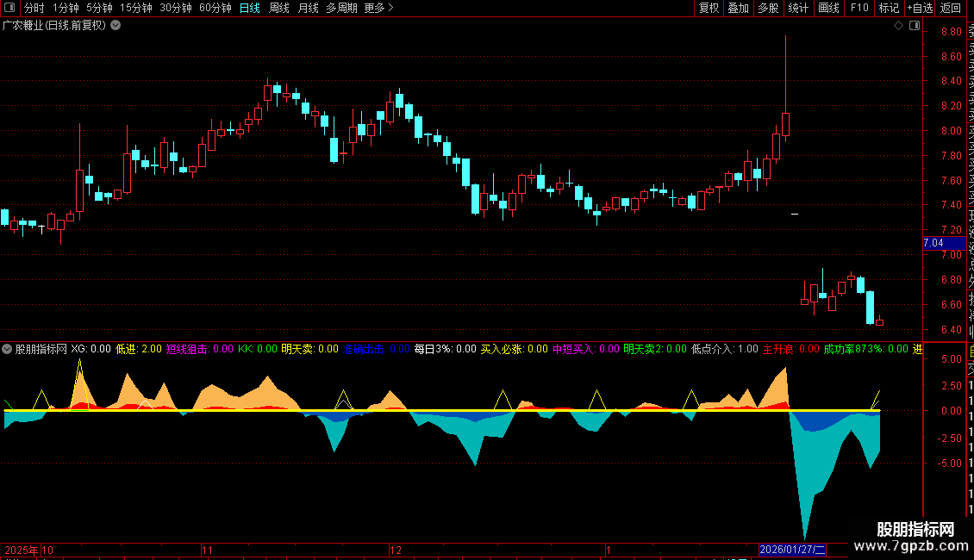Image resolution: width=974 pixels, height=560 pixels.
Task: Click the 2025年10 label on time axis
Action: click(x=28, y=550)
